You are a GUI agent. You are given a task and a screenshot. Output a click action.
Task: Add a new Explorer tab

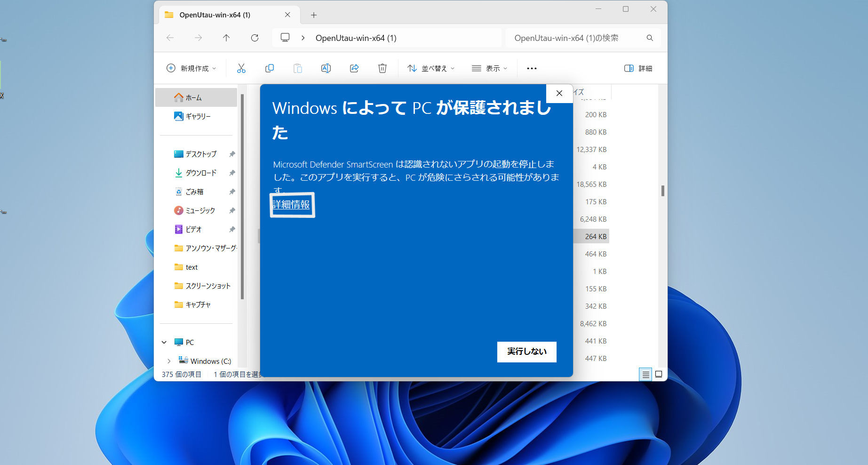[314, 15]
